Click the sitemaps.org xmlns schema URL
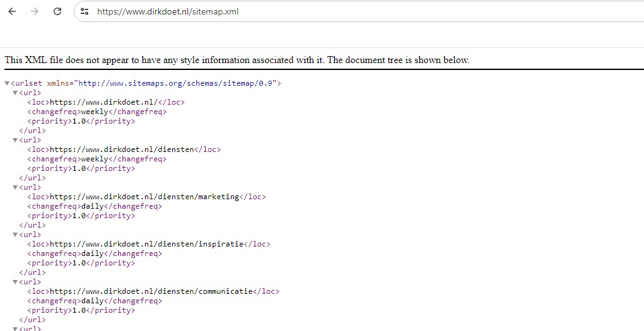The image size is (644, 331). 176,83
